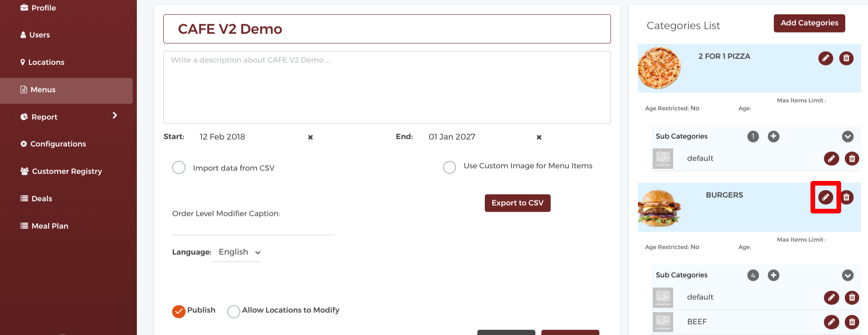Open Customer Registry in sidebar
868x335 pixels.
tap(66, 171)
